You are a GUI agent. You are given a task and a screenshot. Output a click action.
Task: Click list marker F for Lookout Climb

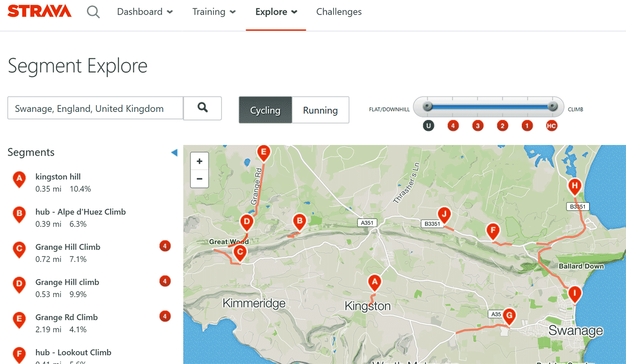[x=19, y=355]
